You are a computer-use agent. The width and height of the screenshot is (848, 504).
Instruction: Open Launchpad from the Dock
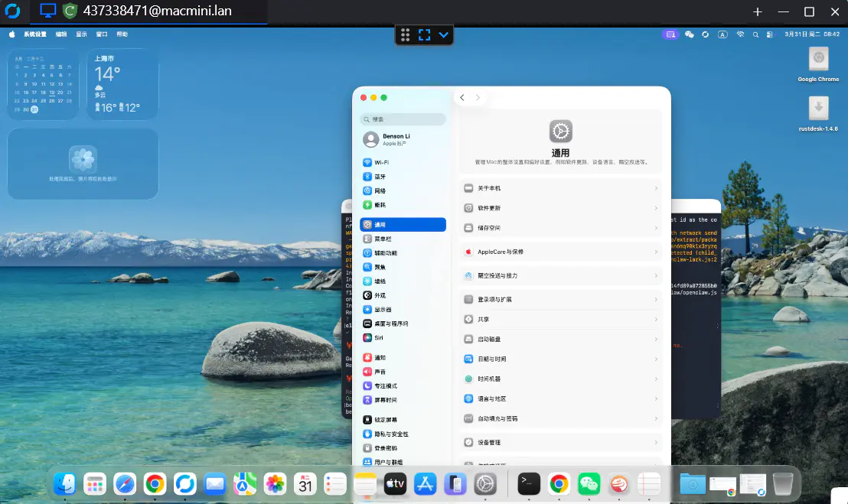tap(94, 483)
